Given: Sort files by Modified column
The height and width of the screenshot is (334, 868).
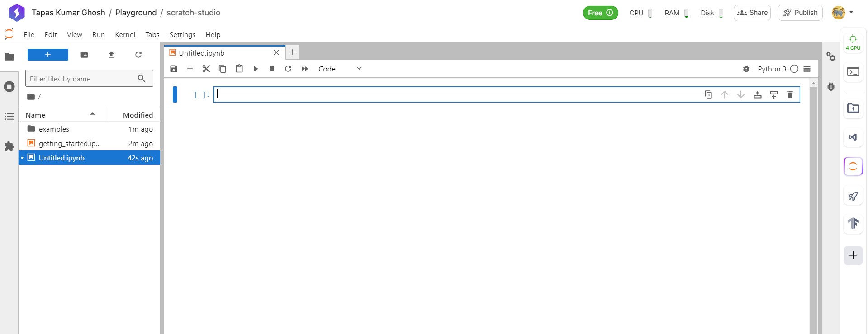Looking at the screenshot, I should (133, 115).
